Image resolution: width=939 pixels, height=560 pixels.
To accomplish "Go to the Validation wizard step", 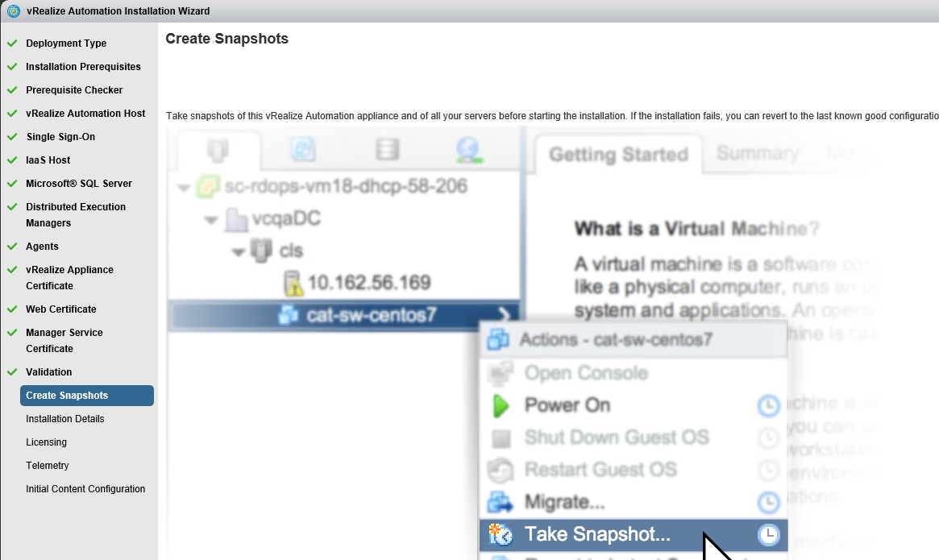I will [x=48, y=372].
